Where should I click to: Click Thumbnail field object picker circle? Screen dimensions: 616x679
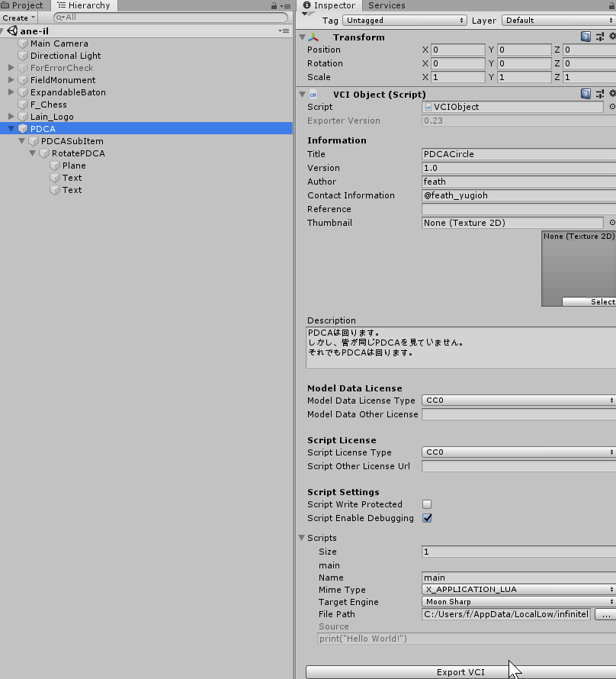click(612, 223)
